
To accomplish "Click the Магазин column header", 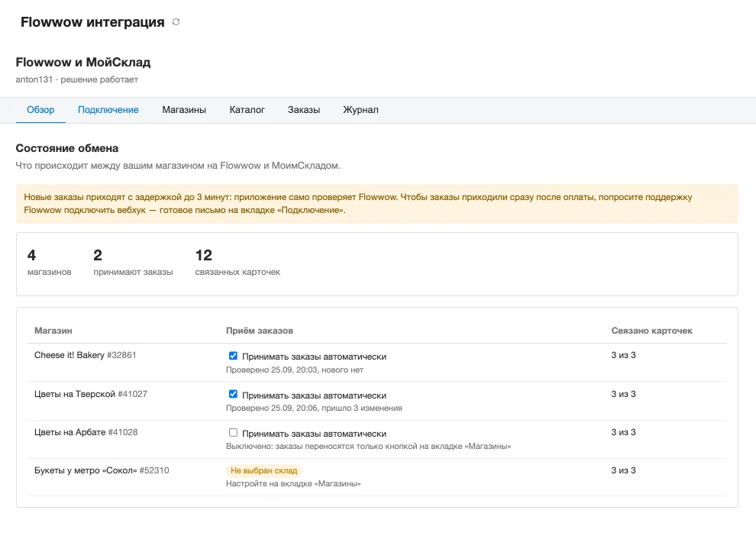I will pyautogui.click(x=53, y=331).
